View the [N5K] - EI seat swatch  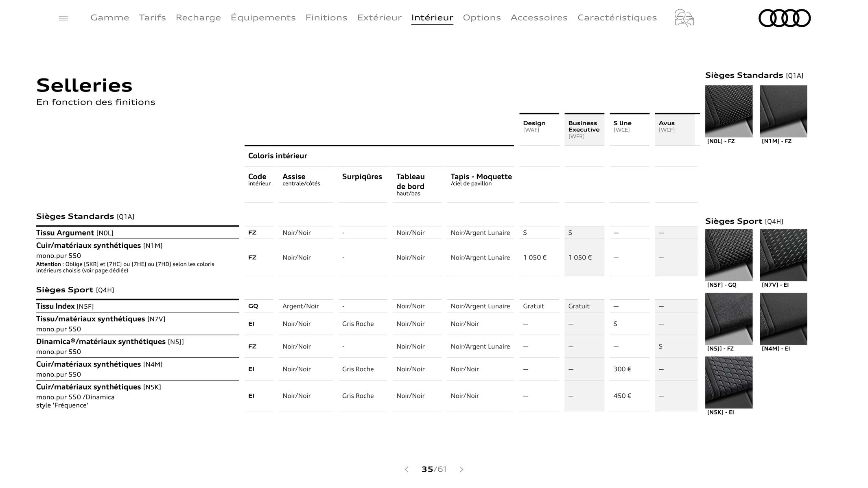pos(728,382)
